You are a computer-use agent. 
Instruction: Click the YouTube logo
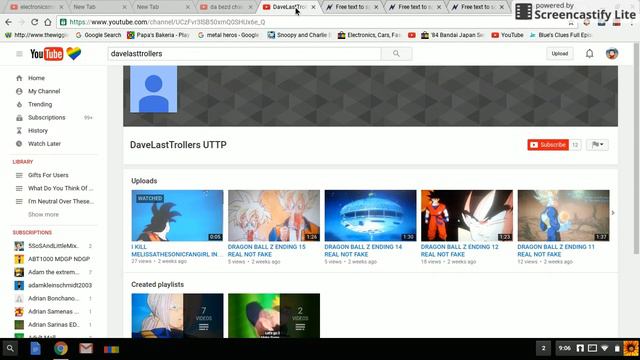click(47, 54)
